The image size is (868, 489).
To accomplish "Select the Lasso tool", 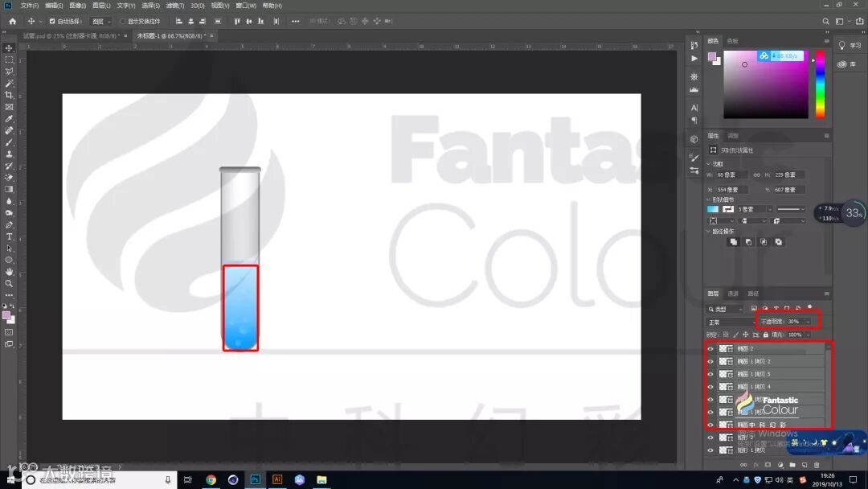I will [x=9, y=72].
